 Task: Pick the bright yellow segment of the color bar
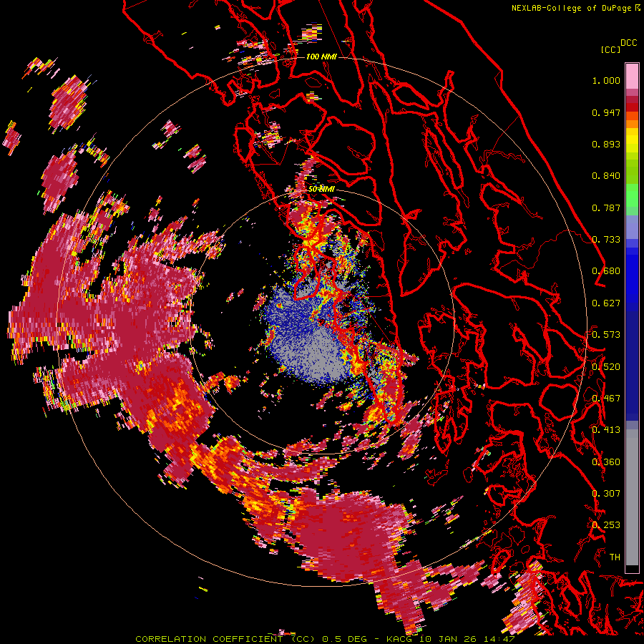(632, 141)
